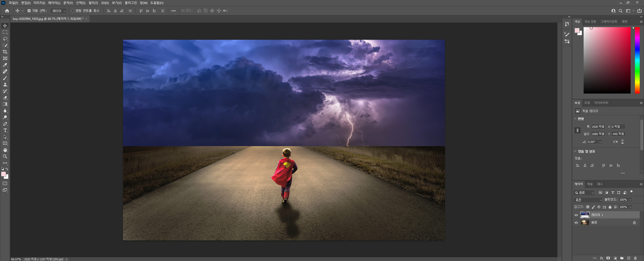The height and width of the screenshot is (261, 644).
Task: Open the 레이어 auto-select dropdown
Action: pyautogui.click(x=58, y=11)
